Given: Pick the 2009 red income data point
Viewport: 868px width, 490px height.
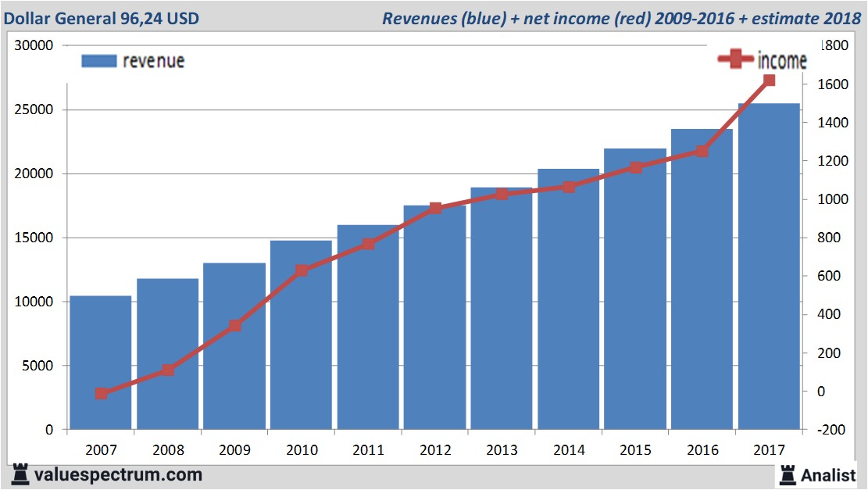Looking at the screenshot, I should pyautogui.click(x=234, y=326).
